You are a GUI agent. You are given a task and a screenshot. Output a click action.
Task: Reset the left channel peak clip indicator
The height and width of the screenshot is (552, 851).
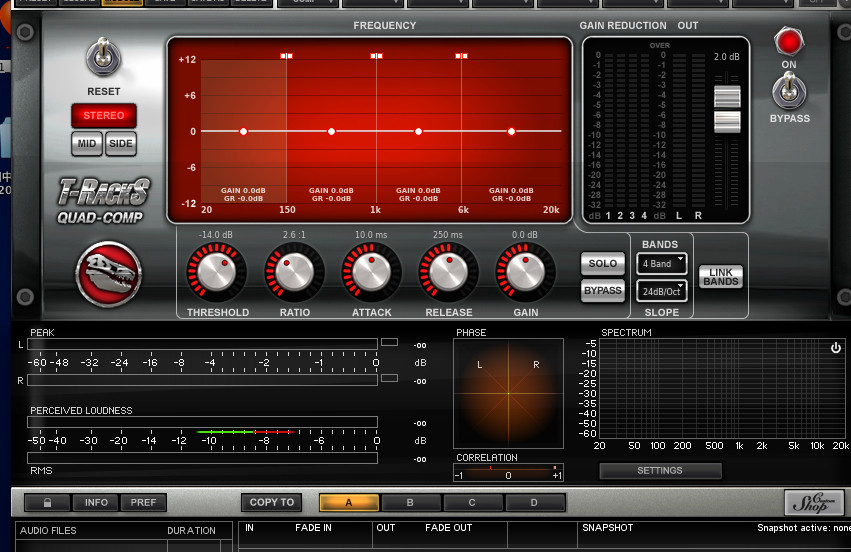pos(389,342)
